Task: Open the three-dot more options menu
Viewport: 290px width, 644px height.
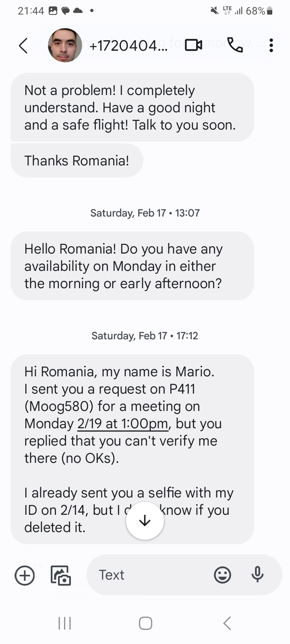Action: pyautogui.click(x=271, y=45)
